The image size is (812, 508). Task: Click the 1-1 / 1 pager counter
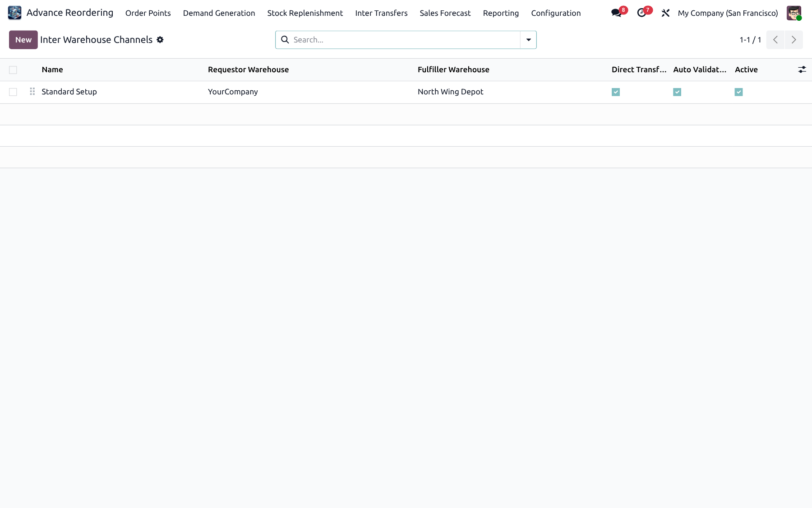(x=750, y=40)
